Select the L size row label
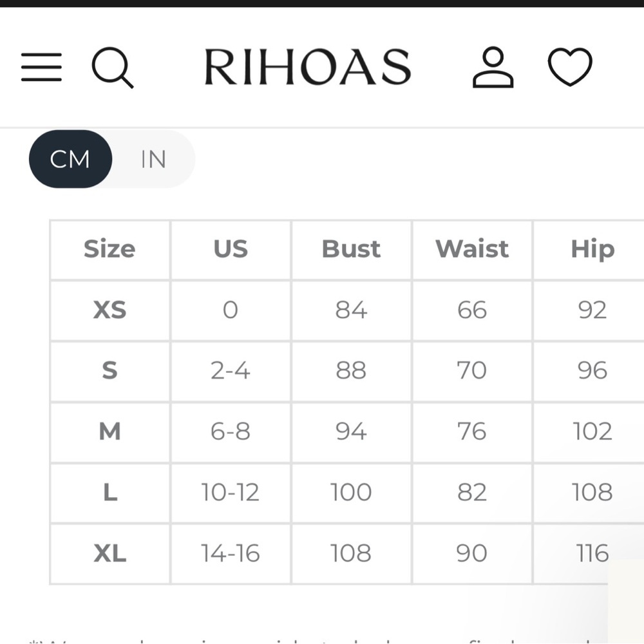 point(109,492)
